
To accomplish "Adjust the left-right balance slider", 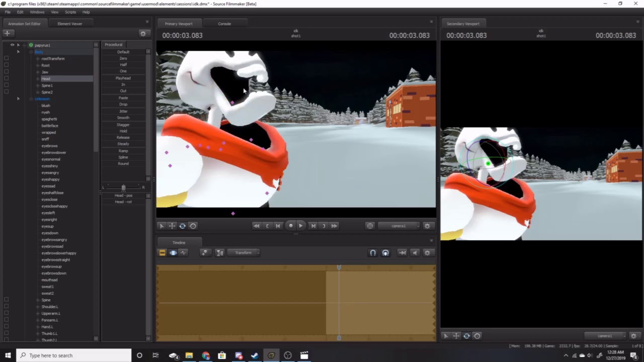I will click(123, 188).
